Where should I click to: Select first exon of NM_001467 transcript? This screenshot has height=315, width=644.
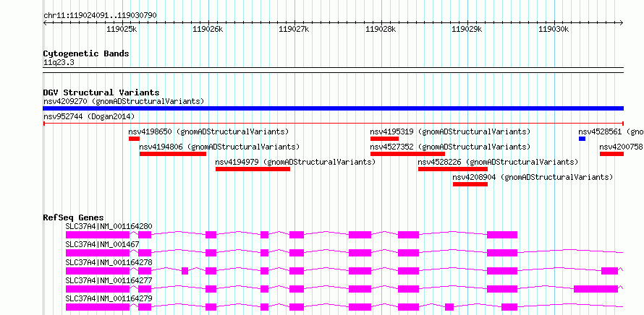tap(98, 253)
